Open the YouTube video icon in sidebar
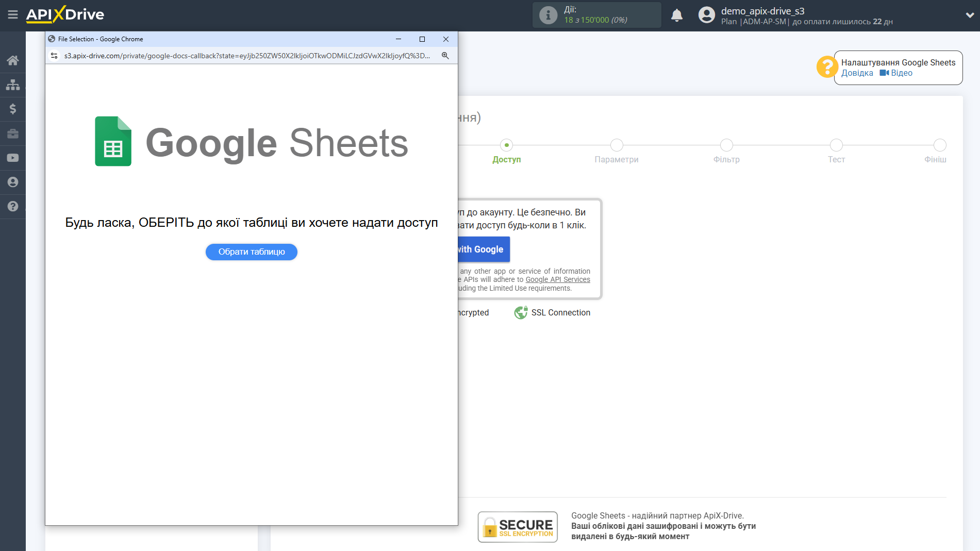Viewport: 980px width, 551px height. [13, 158]
